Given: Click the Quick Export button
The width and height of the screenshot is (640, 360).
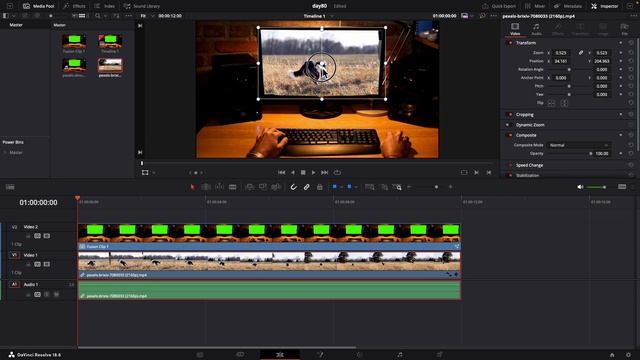Looking at the screenshot, I should point(499,6).
